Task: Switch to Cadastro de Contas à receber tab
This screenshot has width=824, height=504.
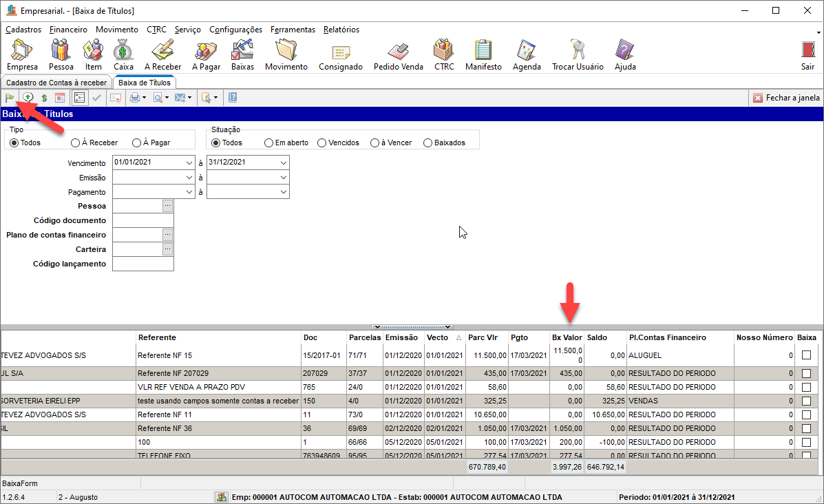Action: click(56, 83)
